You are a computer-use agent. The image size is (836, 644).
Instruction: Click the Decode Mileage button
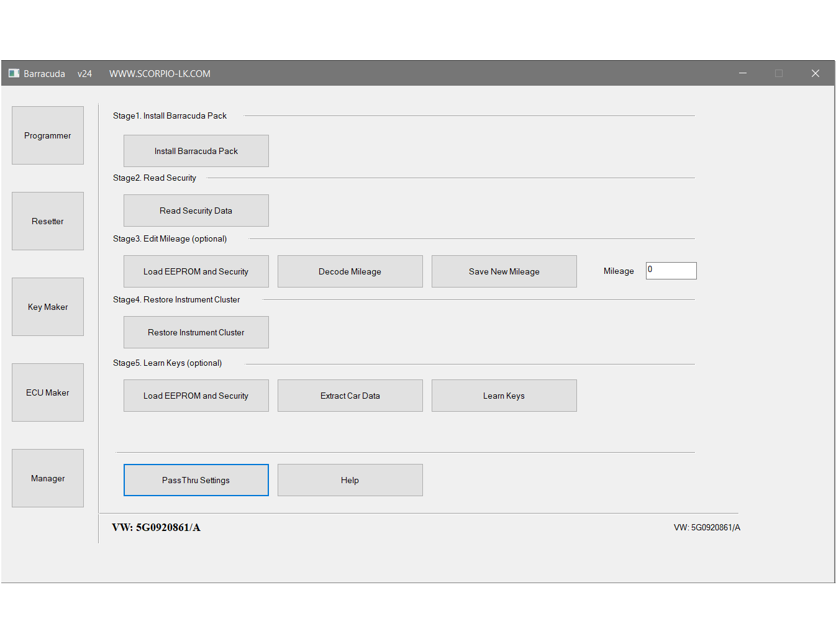click(350, 271)
